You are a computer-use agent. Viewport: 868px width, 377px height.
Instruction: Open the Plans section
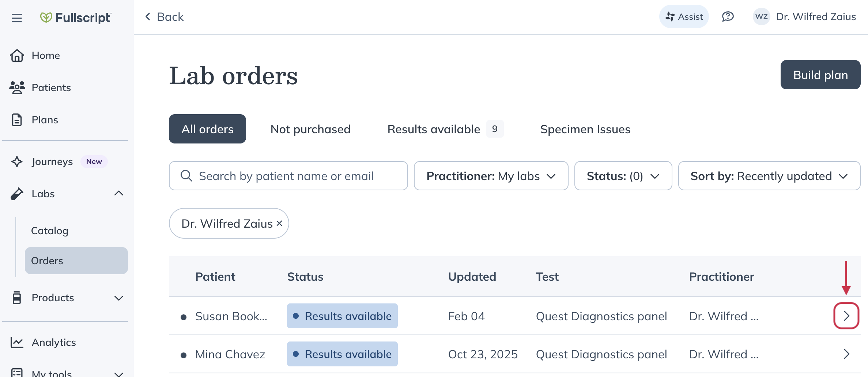[45, 120]
